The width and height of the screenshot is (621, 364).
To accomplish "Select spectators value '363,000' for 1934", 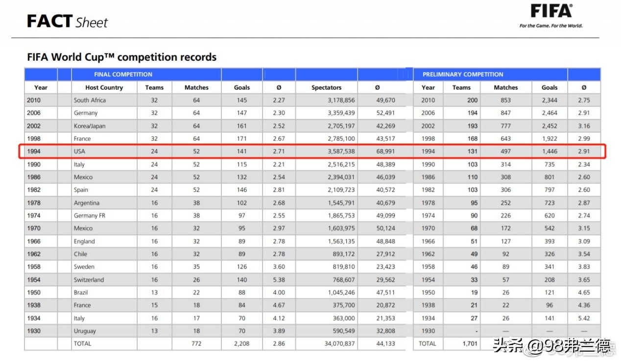I will 343,318.
